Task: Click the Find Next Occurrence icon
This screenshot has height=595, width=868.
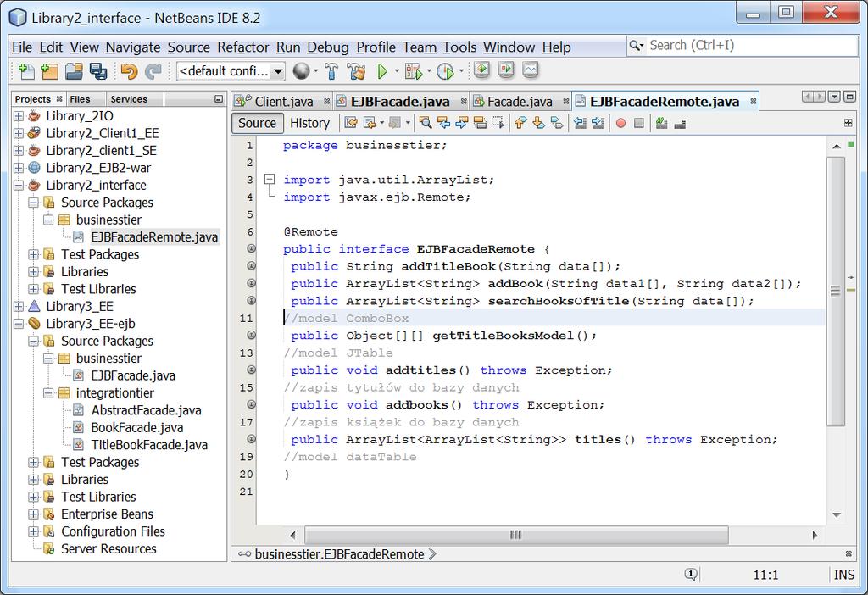Action: pyautogui.click(x=462, y=123)
